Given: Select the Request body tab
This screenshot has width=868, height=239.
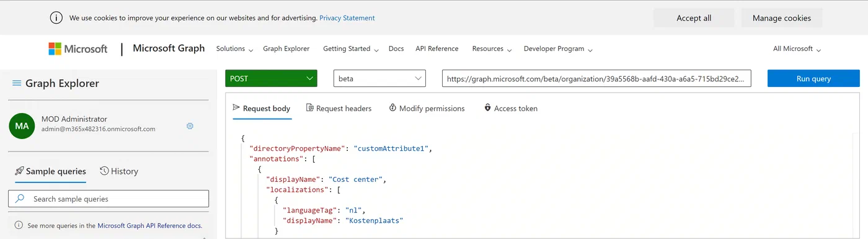Looking at the screenshot, I should coord(261,108).
